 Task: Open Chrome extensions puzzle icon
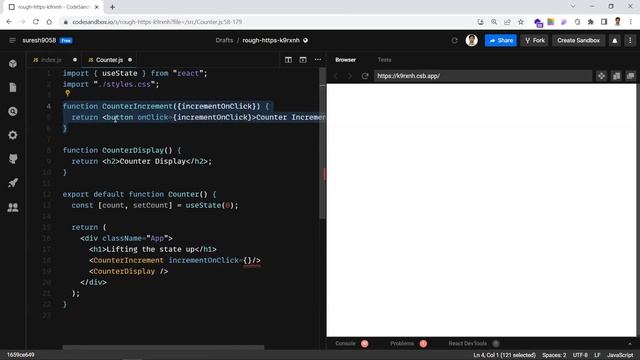[x=591, y=22]
